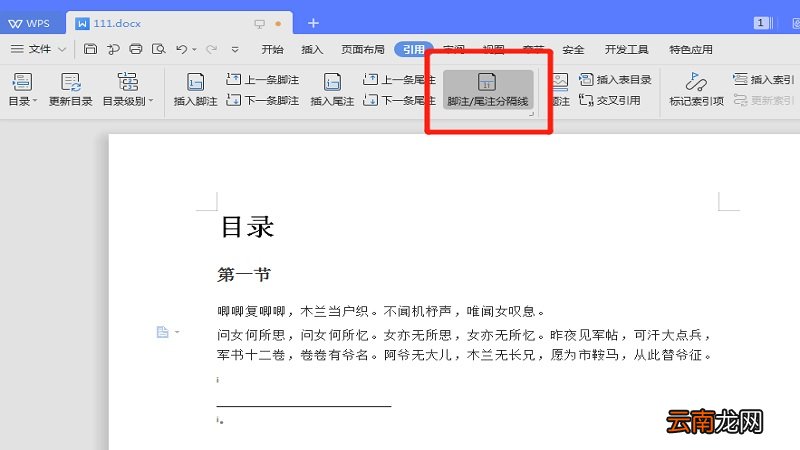
Task: Click 交叉引用
Action: (x=610, y=101)
